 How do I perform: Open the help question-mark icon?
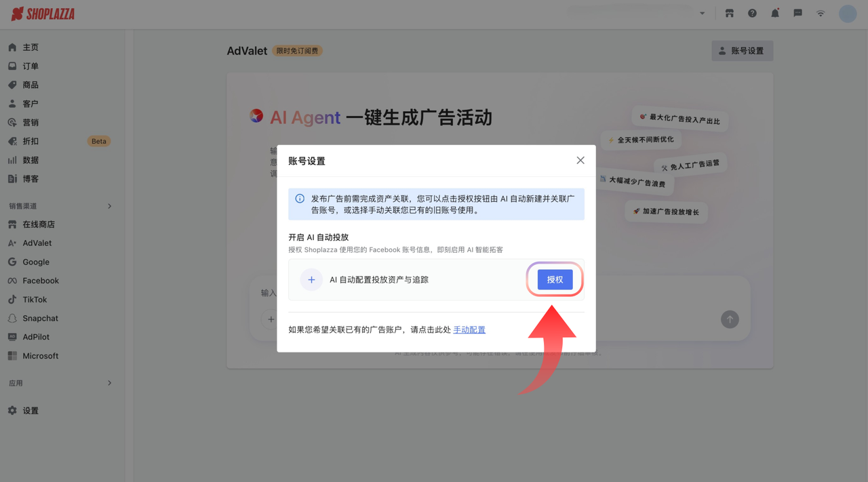point(752,13)
